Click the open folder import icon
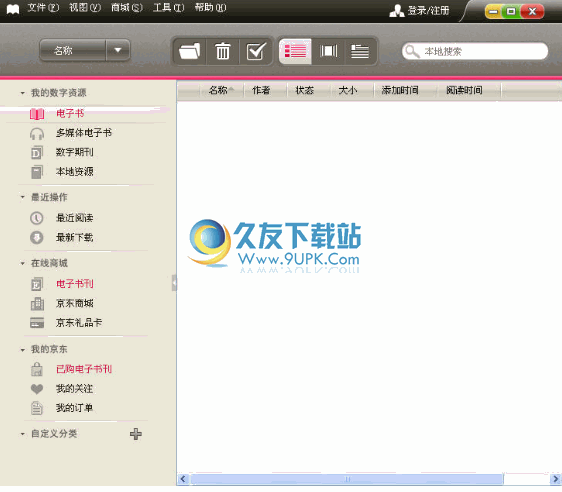 189,51
